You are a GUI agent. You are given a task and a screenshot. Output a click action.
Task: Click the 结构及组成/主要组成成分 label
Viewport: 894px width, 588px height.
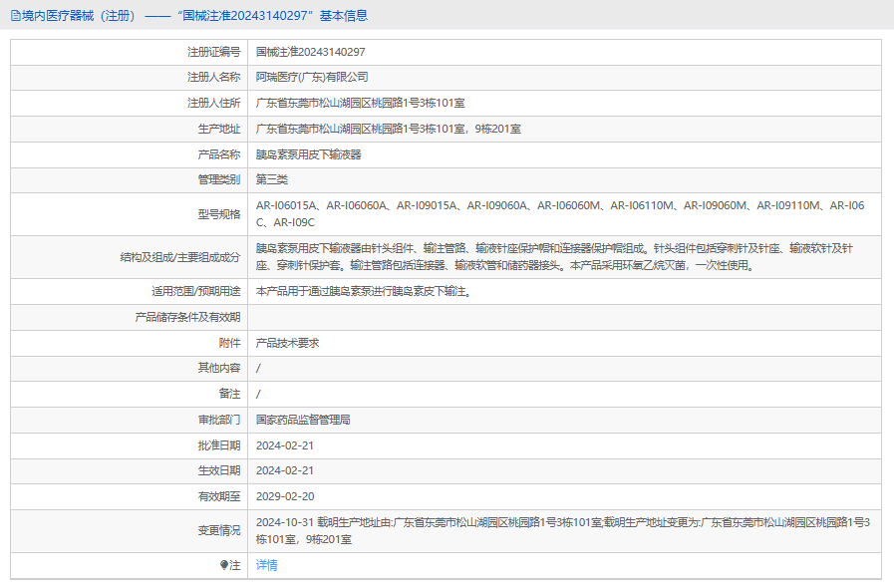point(180,257)
